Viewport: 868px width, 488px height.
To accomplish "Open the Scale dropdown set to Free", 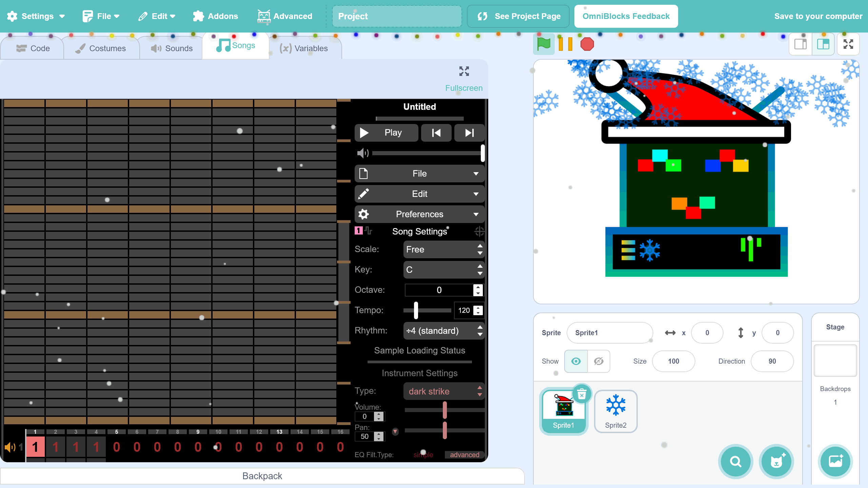I will click(443, 249).
